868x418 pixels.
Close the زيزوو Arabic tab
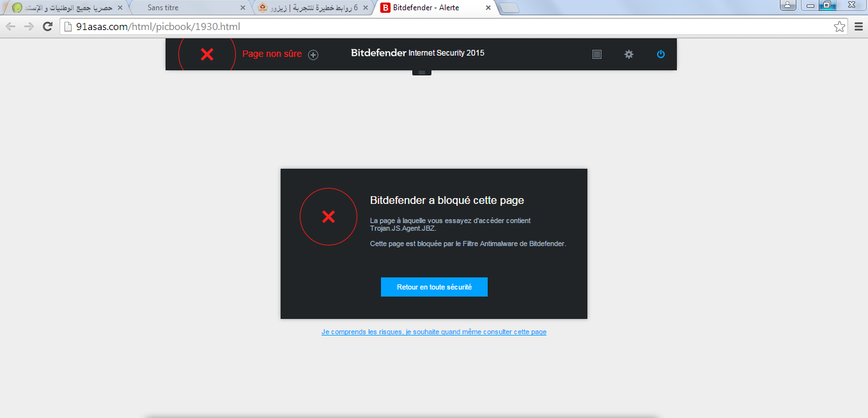[x=365, y=8]
